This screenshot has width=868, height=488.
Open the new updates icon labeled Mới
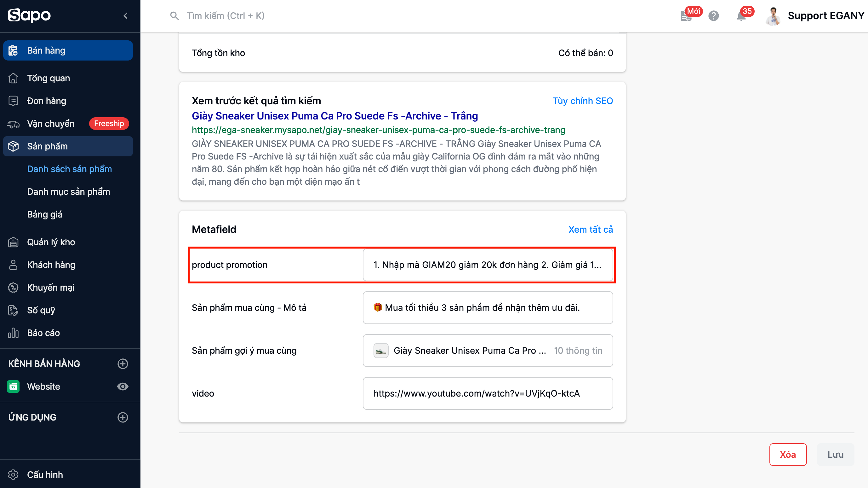(x=686, y=16)
